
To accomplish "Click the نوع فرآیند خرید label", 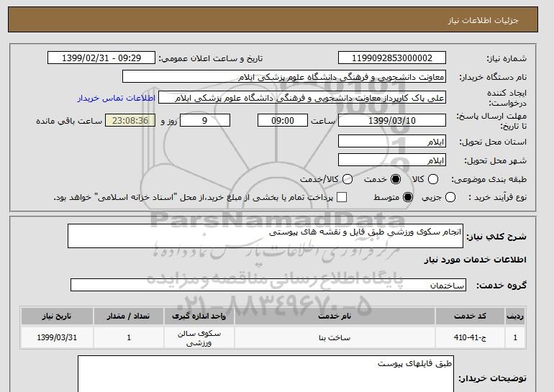I will point(497,197).
